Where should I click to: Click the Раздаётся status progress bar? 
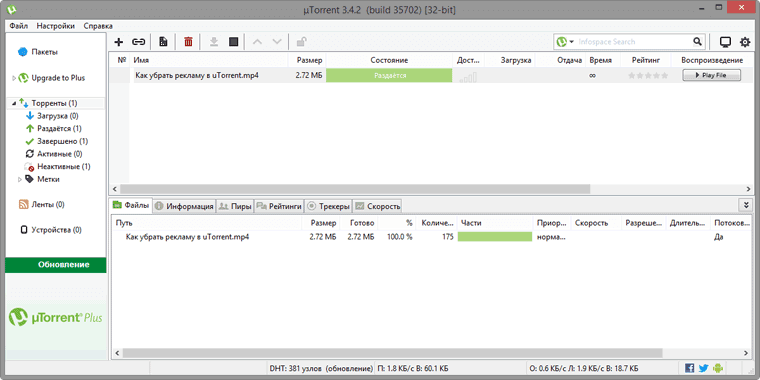coord(389,75)
